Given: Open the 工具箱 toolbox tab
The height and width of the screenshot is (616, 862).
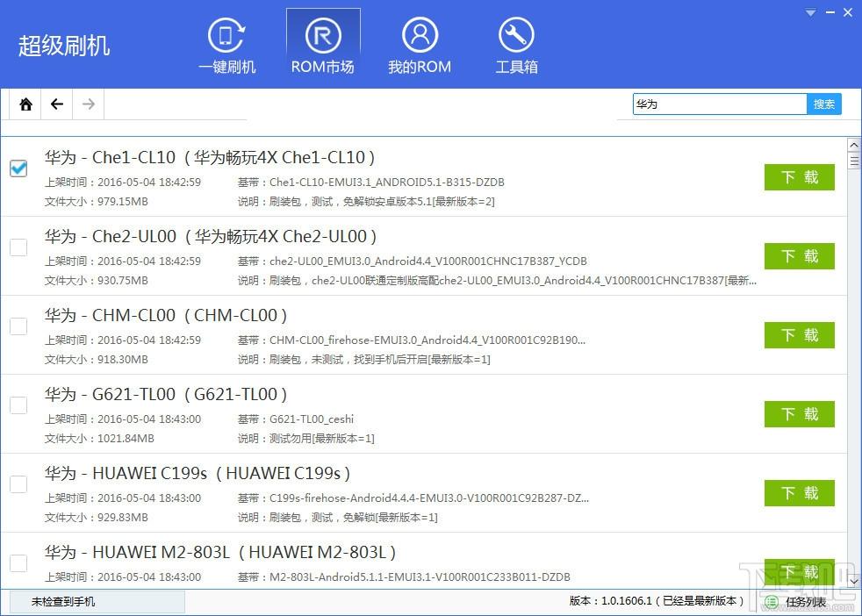Looking at the screenshot, I should pos(516,46).
